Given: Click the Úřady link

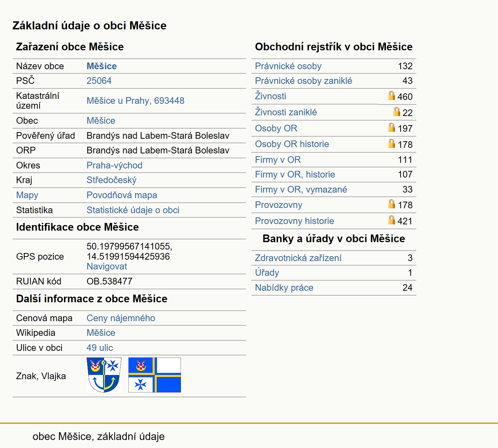Looking at the screenshot, I should (x=267, y=273).
